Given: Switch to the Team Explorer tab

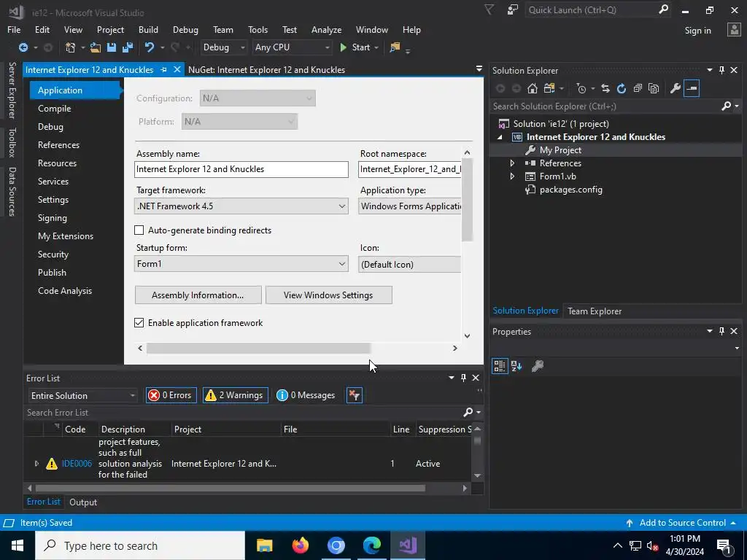Looking at the screenshot, I should click(595, 311).
